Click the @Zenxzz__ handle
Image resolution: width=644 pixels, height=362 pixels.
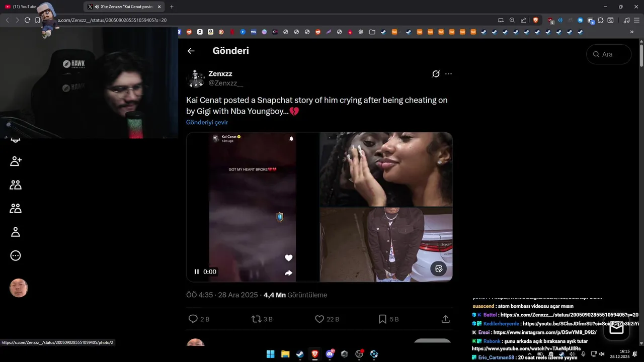coord(226,83)
